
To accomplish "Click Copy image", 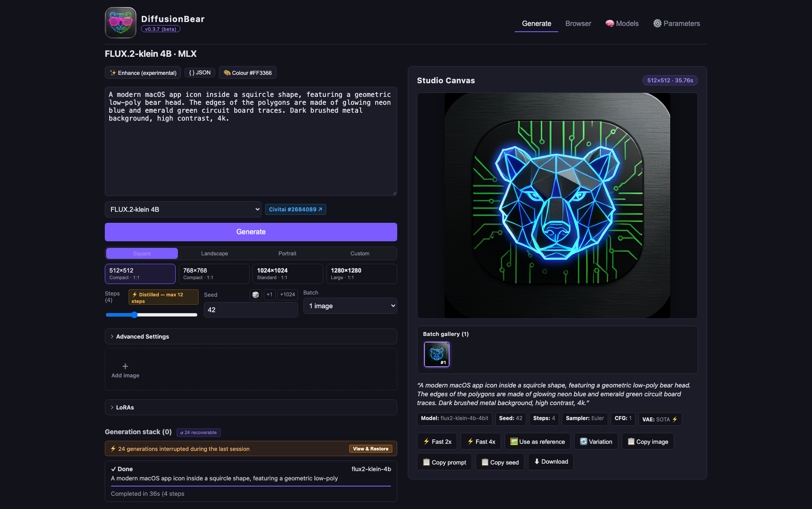I will 648,442.
